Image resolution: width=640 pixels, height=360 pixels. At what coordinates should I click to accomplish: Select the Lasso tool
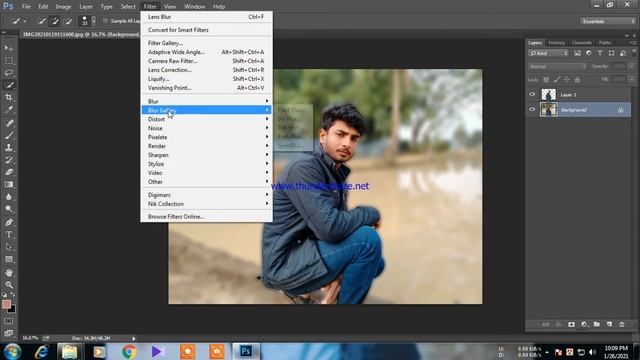(x=9, y=73)
